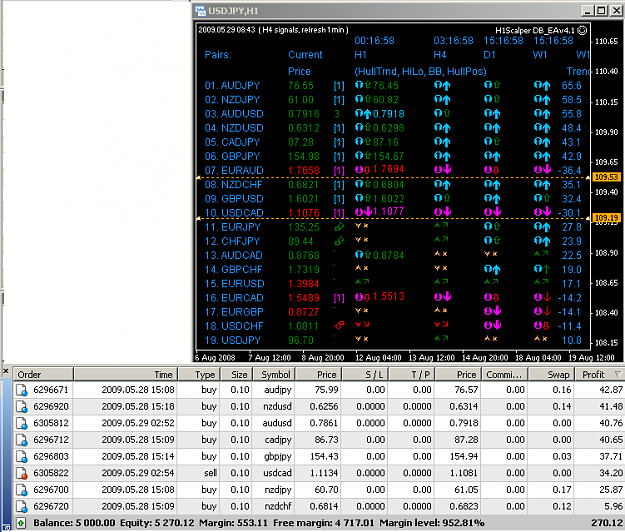The width and height of the screenshot is (625, 532).
Task: Click the 07. EURAUD pair row
Action: [x=393, y=170]
